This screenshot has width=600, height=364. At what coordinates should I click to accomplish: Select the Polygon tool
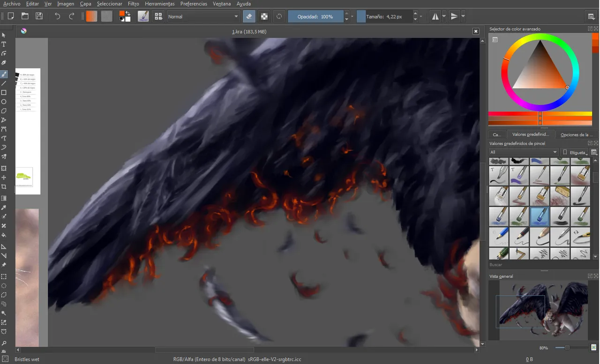click(4, 111)
